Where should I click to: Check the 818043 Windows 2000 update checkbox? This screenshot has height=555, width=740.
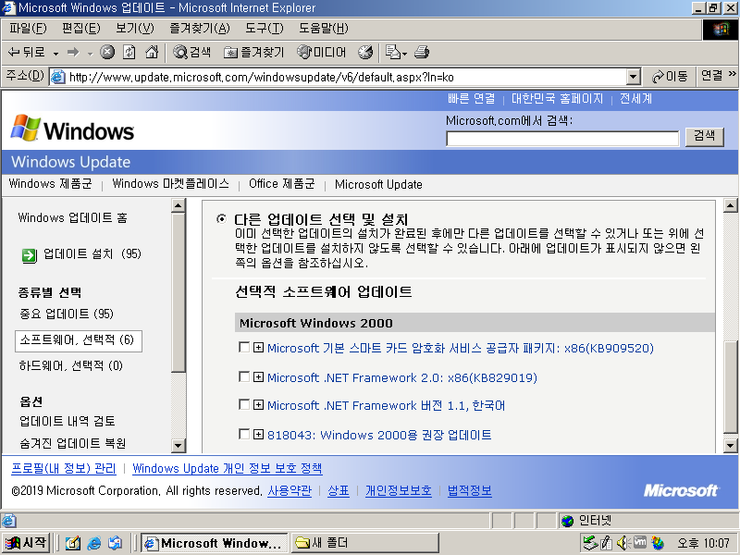point(244,434)
